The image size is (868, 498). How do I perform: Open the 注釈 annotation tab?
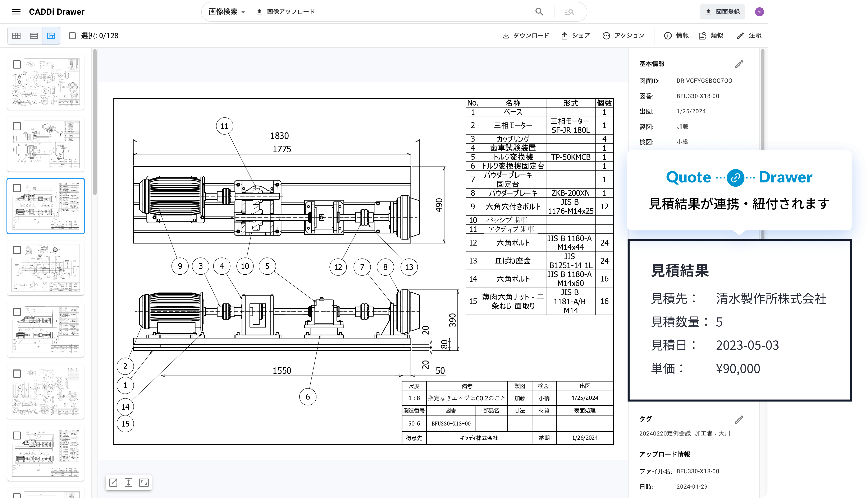749,36
